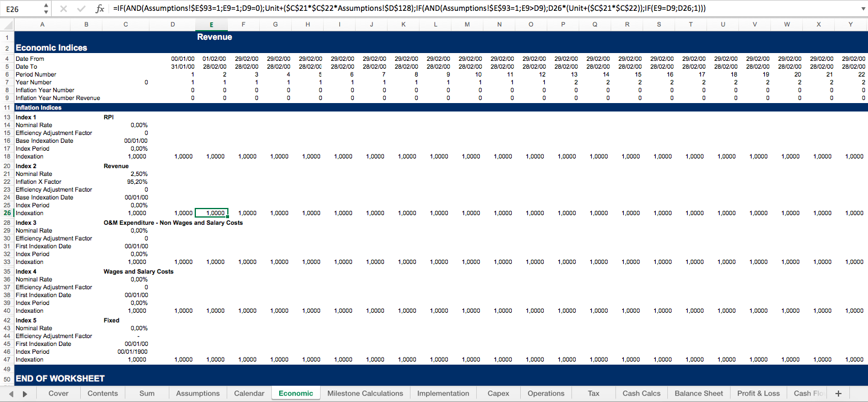
Task: Select the 'Index 4' label cell
Action: click(26, 271)
